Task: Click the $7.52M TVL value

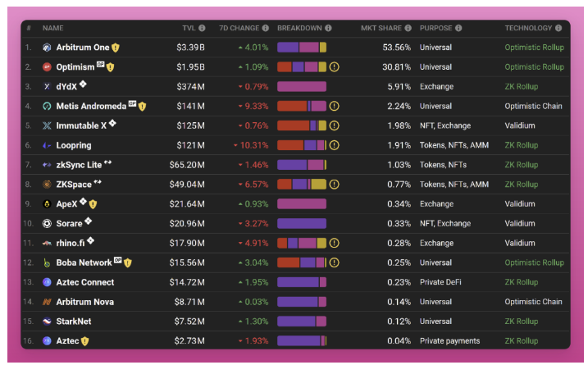Action: 189,322
